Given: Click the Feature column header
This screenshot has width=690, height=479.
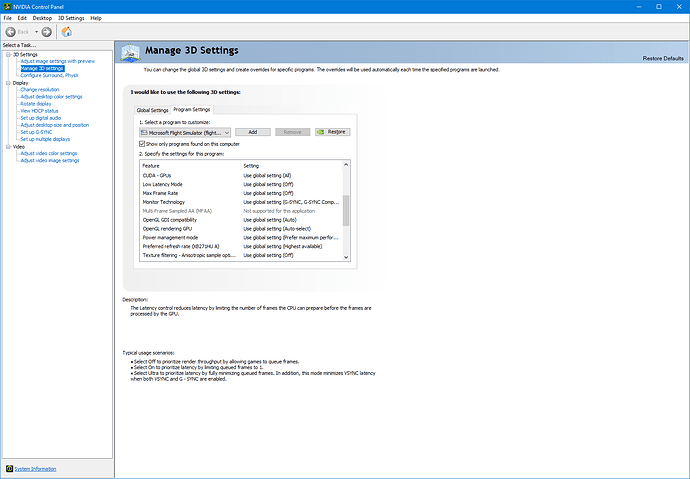Looking at the screenshot, I should tap(191, 166).
